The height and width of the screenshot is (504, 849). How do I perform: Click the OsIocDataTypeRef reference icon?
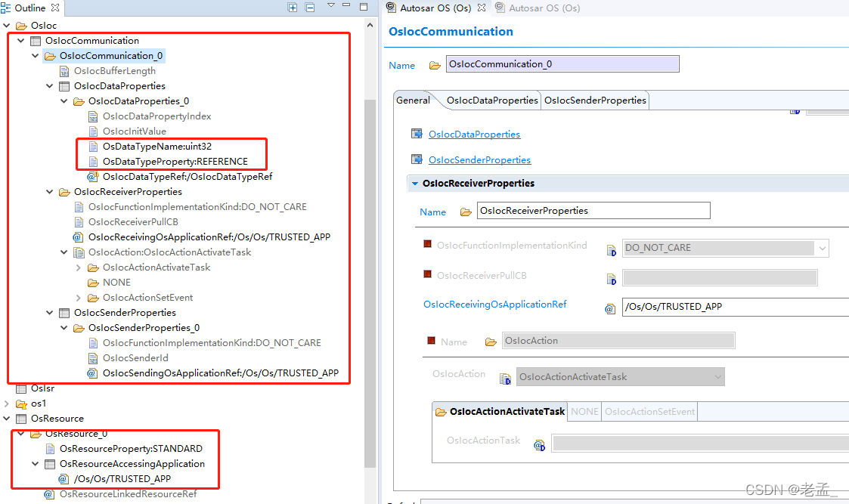pyautogui.click(x=92, y=177)
